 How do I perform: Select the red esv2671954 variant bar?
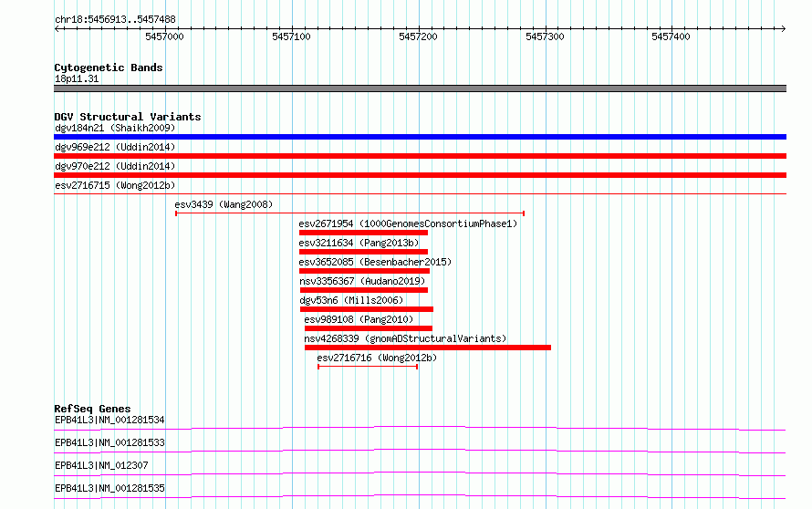click(x=363, y=233)
